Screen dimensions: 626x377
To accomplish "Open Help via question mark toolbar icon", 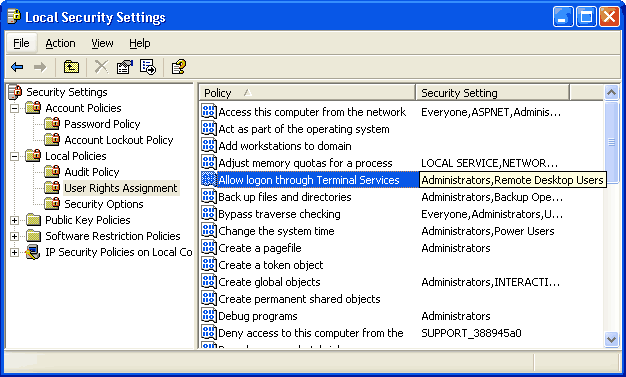I will click(x=178, y=67).
